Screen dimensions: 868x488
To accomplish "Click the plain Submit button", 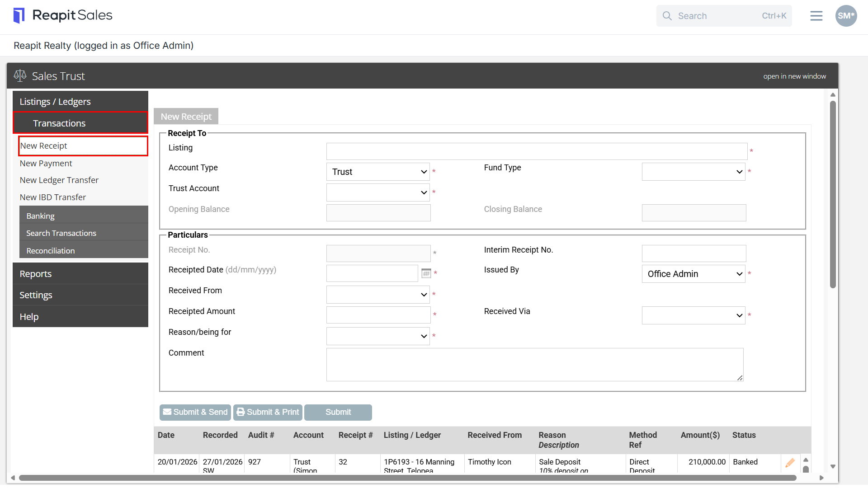I will point(338,412).
